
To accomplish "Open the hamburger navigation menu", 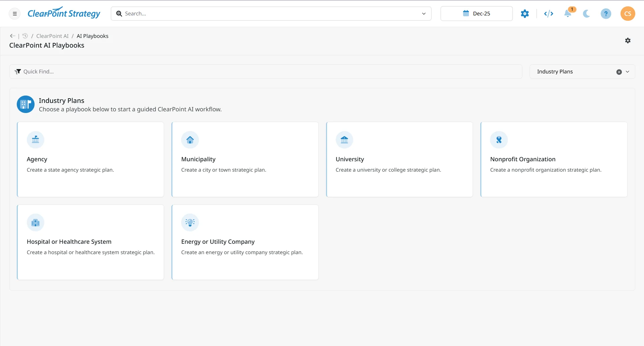I will pos(15,14).
